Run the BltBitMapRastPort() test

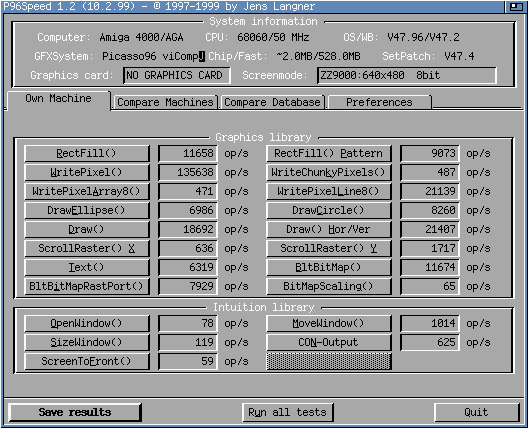[87, 286]
